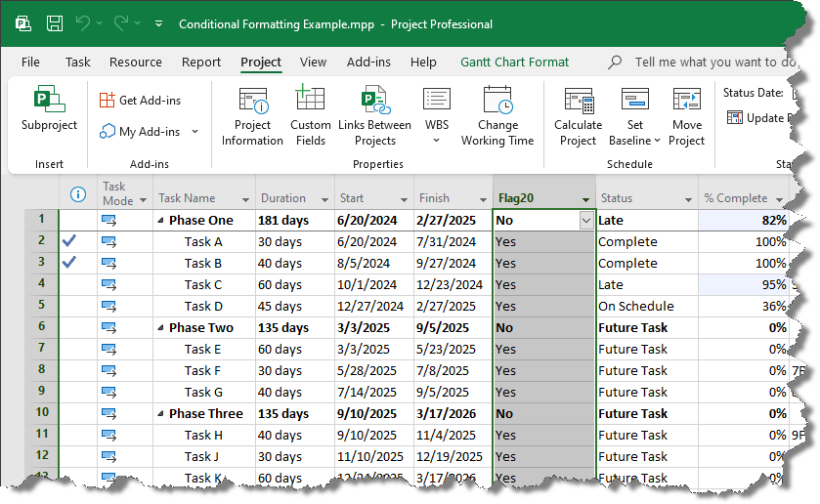Collapse the Phase One summary task
Viewport: 820px width, 504px height.
[160, 221]
